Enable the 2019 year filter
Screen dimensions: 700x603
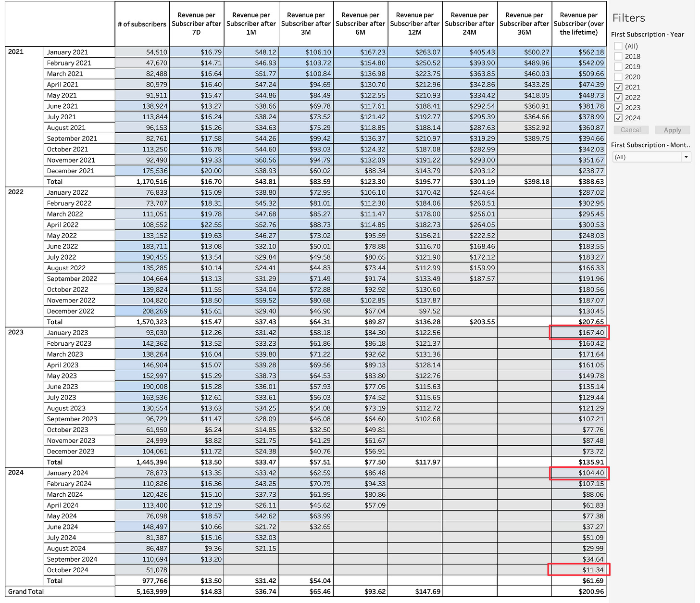(x=618, y=67)
